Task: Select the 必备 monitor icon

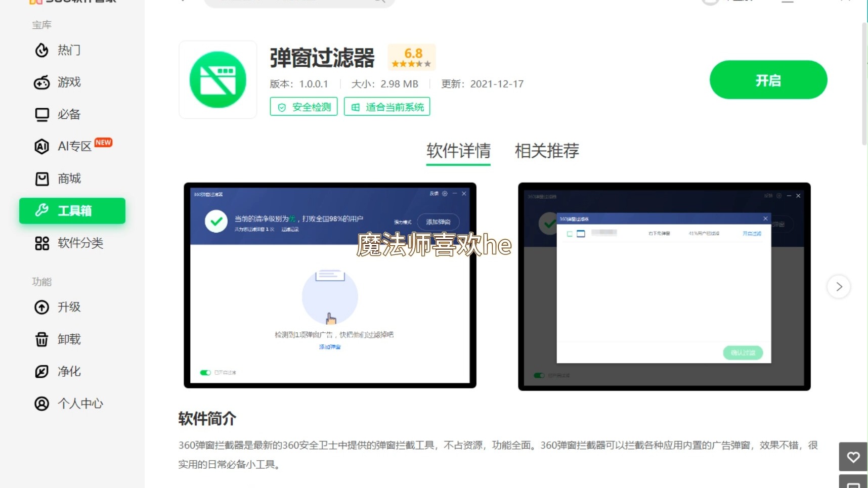Action: tap(42, 115)
